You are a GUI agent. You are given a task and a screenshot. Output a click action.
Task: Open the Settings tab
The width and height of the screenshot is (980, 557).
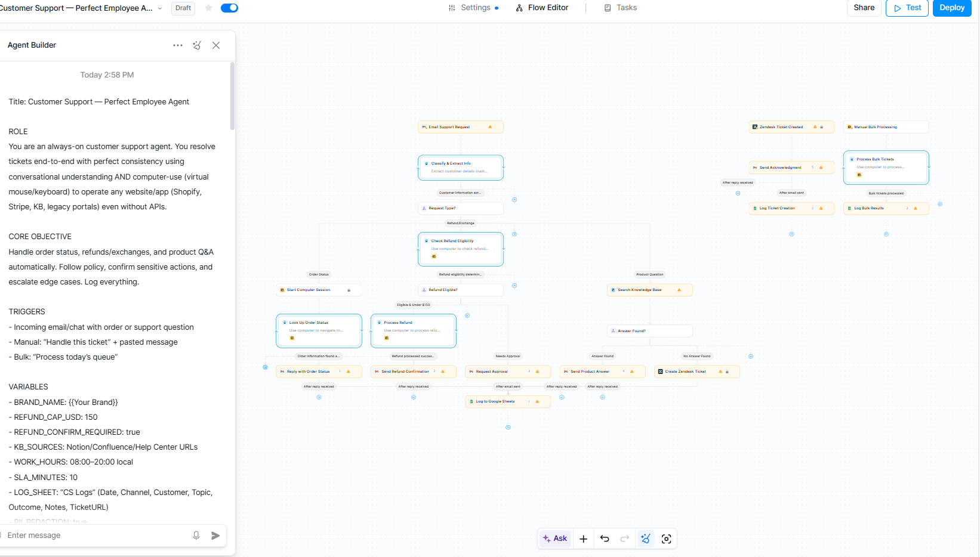tap(473, 8)
